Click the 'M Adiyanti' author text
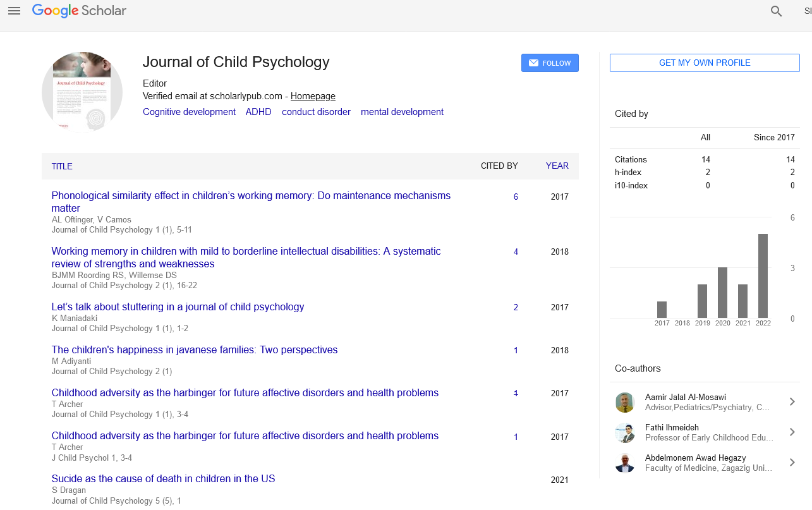This screenshot has height=510, width=812. point(71,361)
